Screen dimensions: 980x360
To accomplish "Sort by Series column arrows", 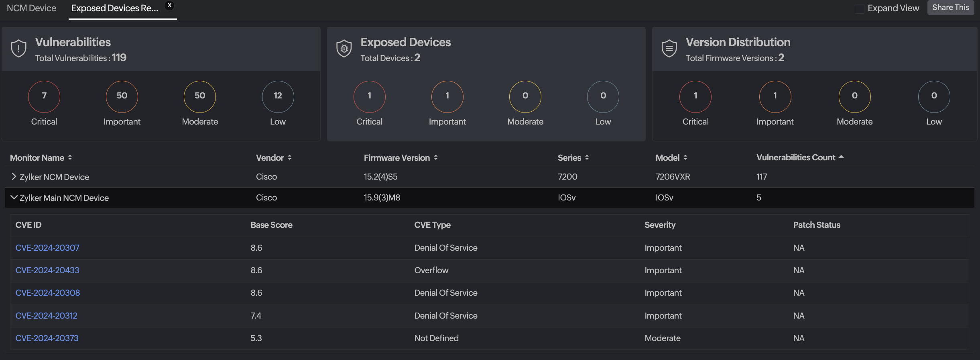I will coord(587,157).
